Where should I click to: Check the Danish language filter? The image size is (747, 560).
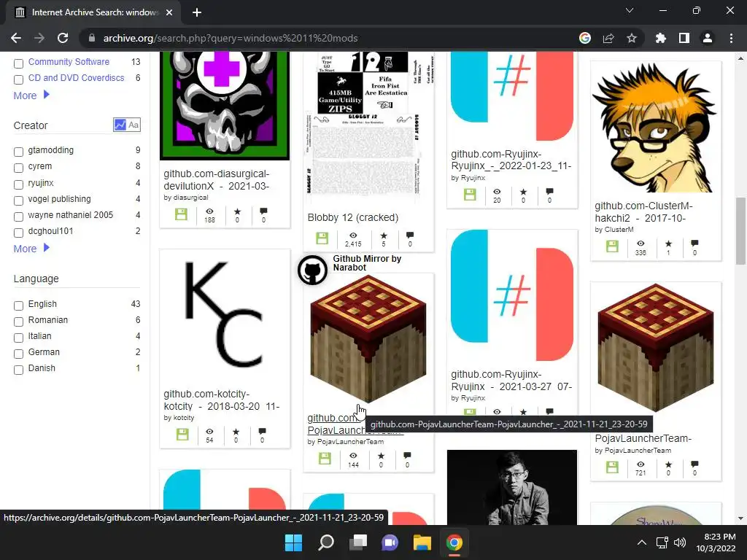tap(18, 370)
